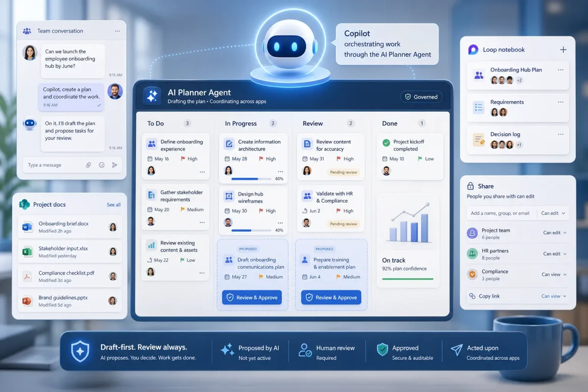
Task: Open See all link in Project docs
Action: 114,205
